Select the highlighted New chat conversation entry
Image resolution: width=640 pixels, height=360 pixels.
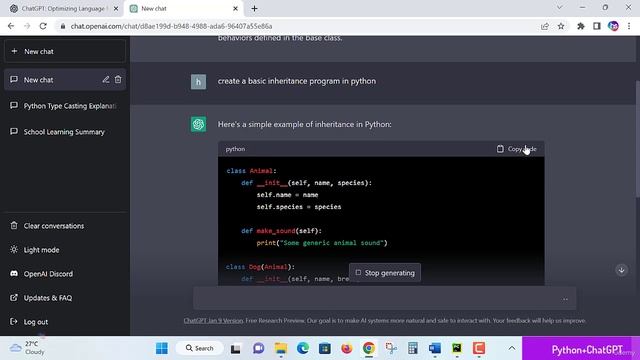pos(65,80)
